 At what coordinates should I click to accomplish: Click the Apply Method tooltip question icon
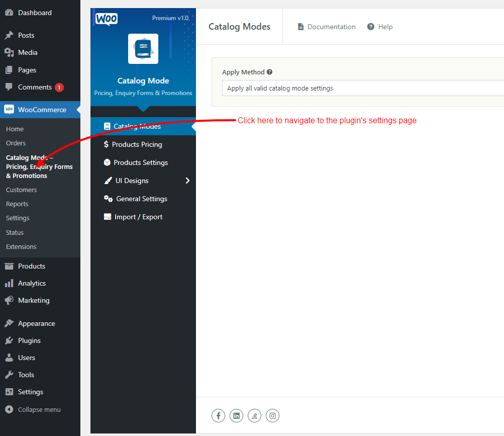tap(270, 72)
